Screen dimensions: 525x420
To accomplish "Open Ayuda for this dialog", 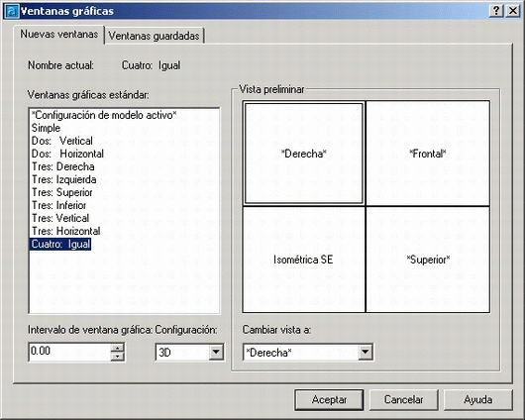I will pos(477,399).
